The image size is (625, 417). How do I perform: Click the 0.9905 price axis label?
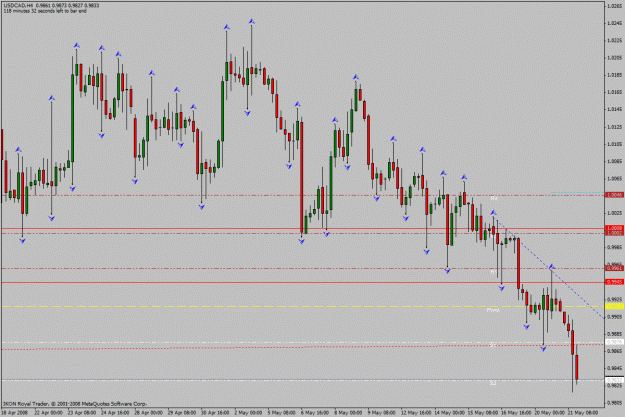tap(614, 317)
